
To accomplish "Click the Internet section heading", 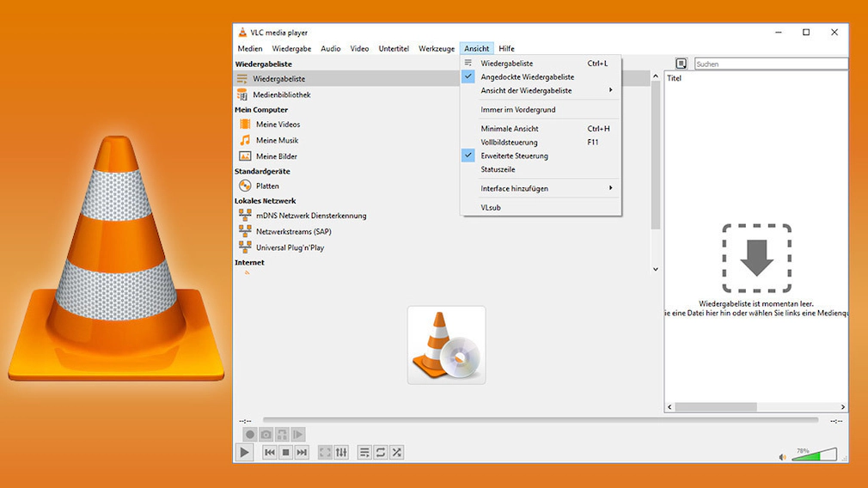I will (x=249, y=263).
